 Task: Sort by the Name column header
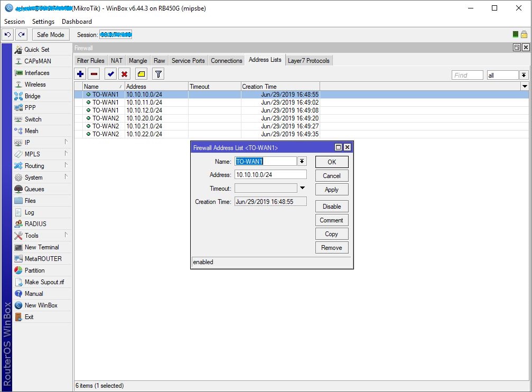(104, 86)
